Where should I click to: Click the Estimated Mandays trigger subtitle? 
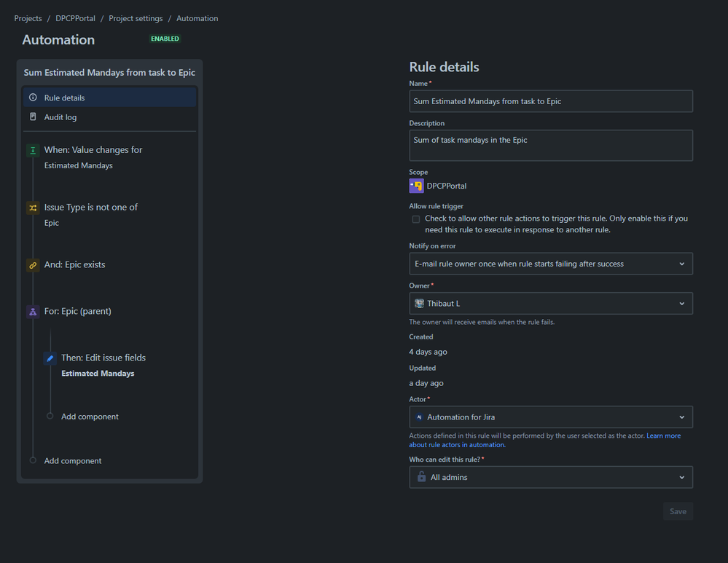79,166
